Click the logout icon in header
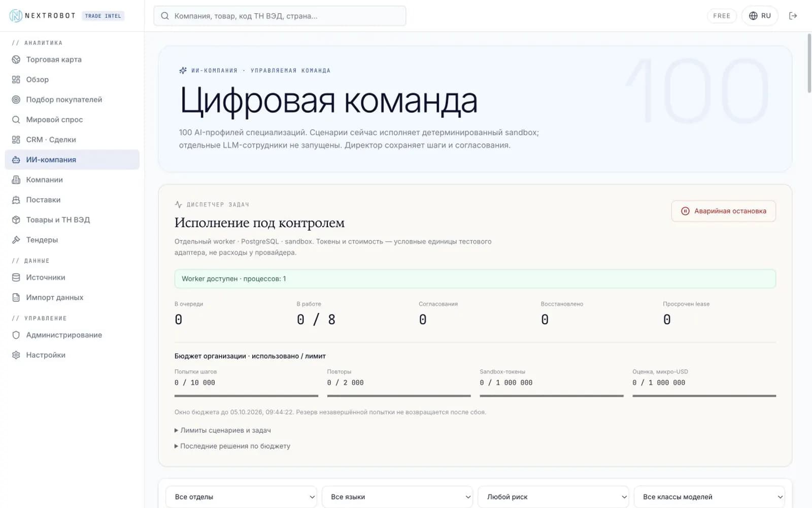The height and width of the screenshot is (508, 812). tap(793, 16)
